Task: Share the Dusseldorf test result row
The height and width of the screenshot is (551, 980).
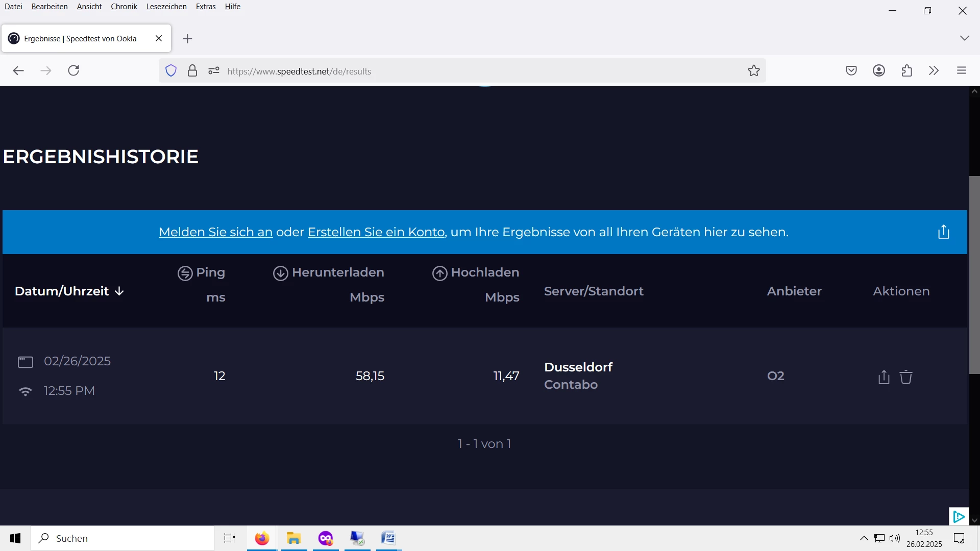Action: point(884,377)
